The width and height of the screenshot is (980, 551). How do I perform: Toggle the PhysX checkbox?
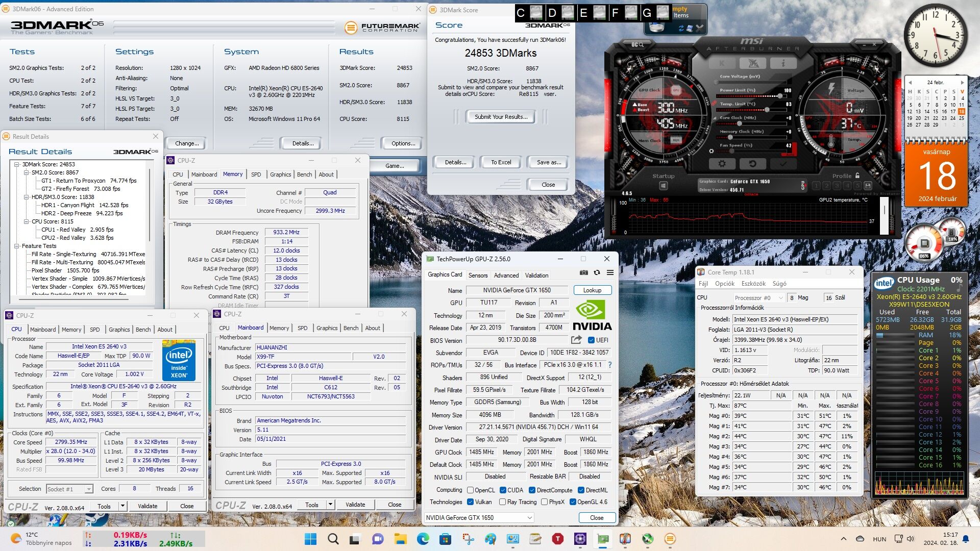point(544,502)
